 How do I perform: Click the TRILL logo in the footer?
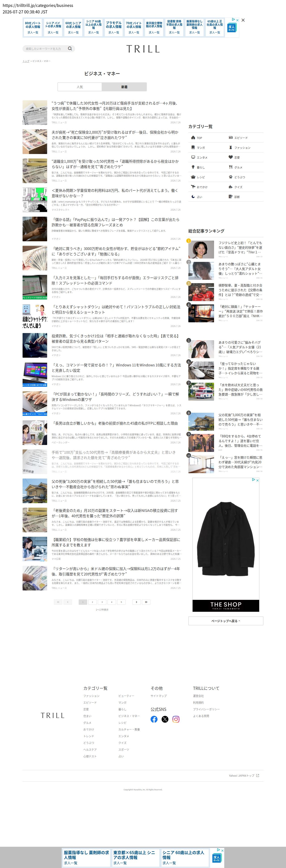click(x=53, y=715)
